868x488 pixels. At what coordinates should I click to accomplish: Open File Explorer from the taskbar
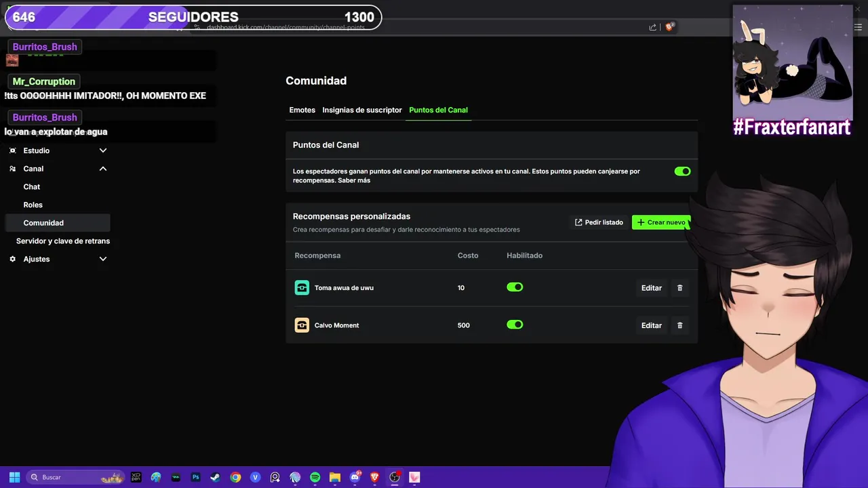(335, 477)
